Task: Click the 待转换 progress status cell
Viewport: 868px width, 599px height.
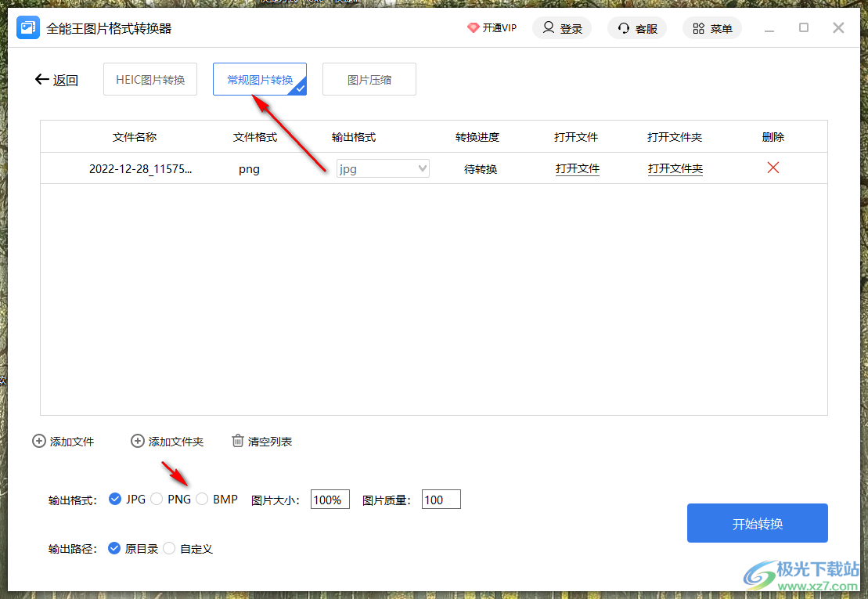Action: pyautogui.click(x=481, y=169)
